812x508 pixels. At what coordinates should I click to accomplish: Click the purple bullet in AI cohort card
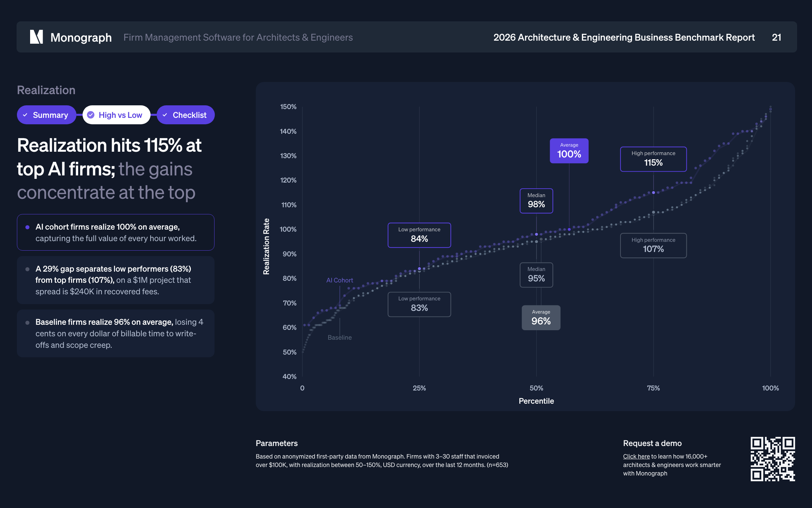[x=27, y=227]
